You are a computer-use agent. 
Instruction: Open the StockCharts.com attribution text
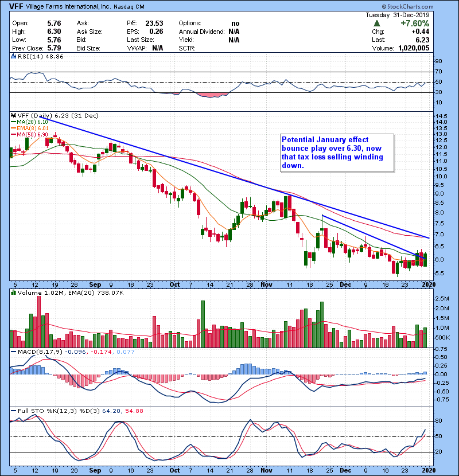point(410,6)
